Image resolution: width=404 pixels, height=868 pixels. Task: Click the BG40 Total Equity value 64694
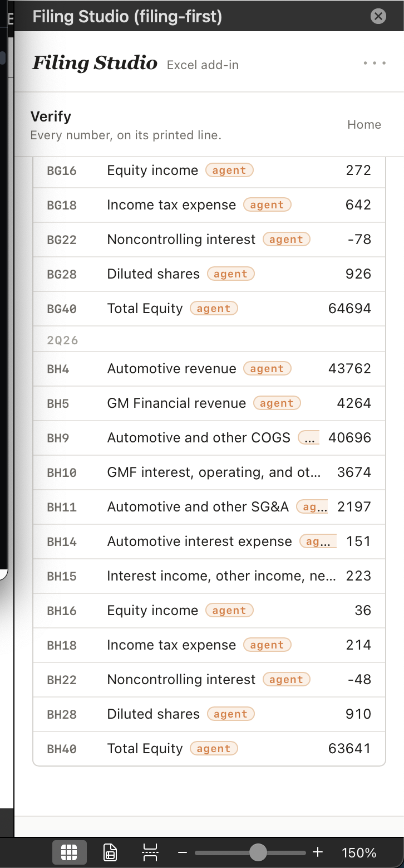pos(349,309)
